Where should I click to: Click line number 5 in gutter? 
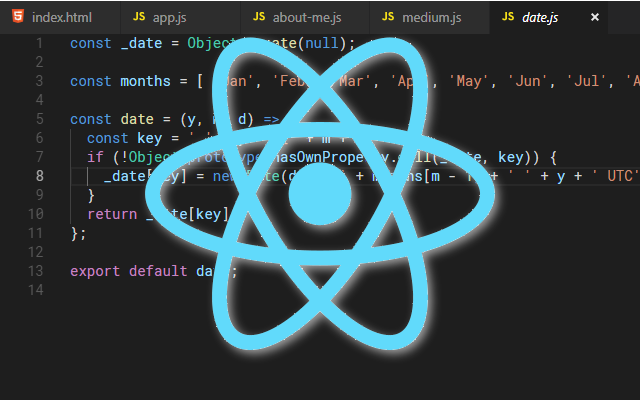(40, 119)
